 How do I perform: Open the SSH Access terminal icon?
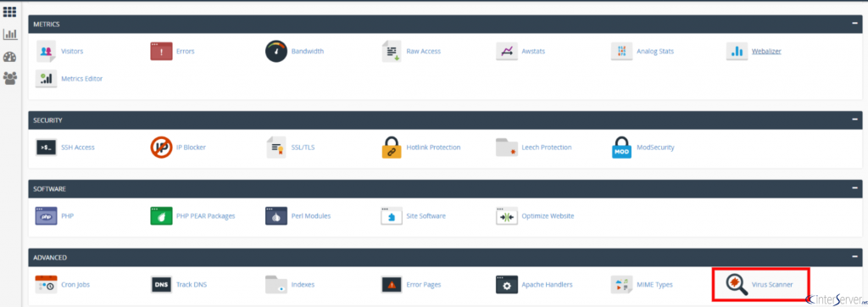tap(46, 148)
